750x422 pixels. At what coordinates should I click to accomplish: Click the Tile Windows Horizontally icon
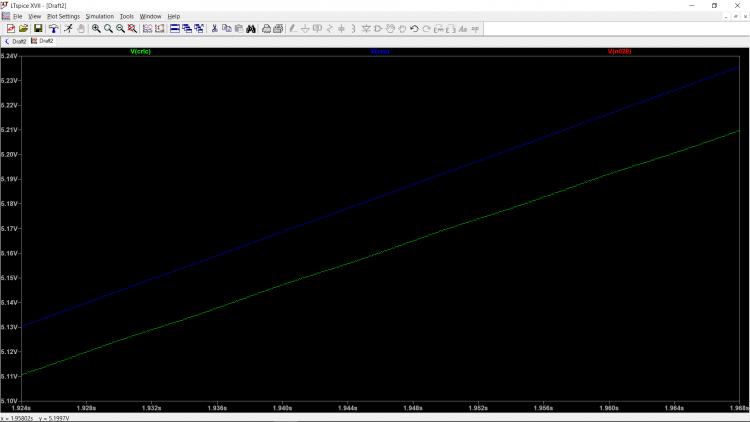tap(174, 29)
